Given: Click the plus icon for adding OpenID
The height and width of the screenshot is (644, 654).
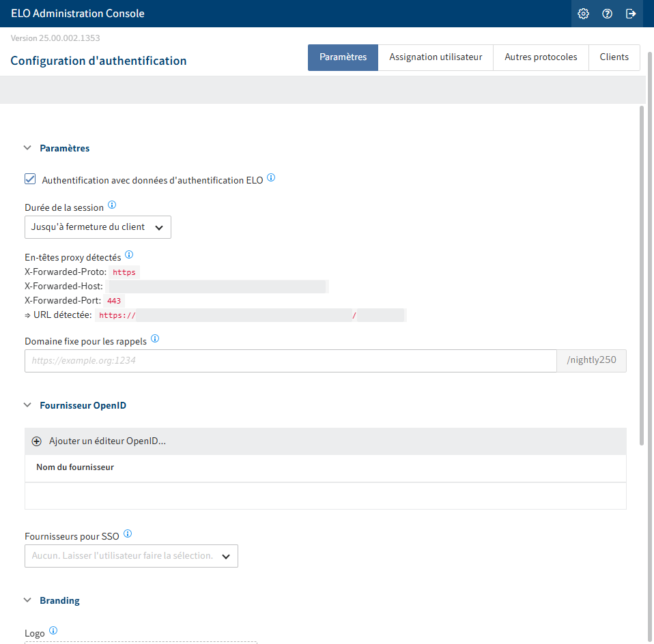Looking at the screenshot, I should (x=37, y=441).
